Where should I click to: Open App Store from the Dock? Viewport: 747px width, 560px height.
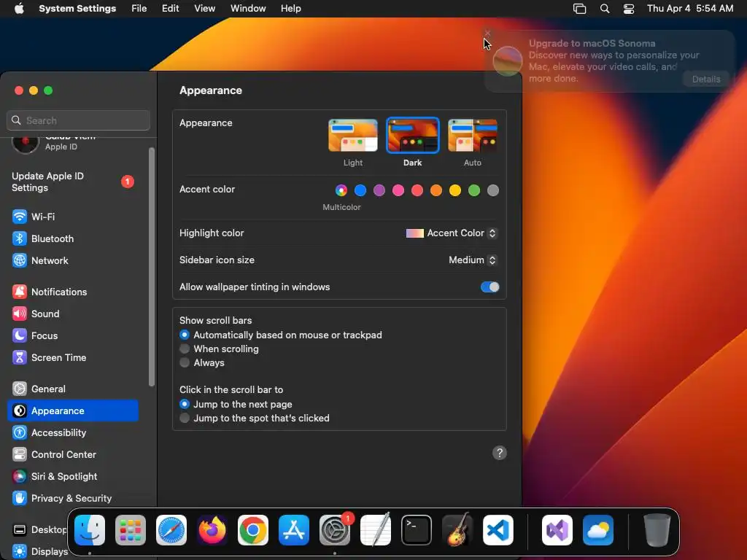294,530
